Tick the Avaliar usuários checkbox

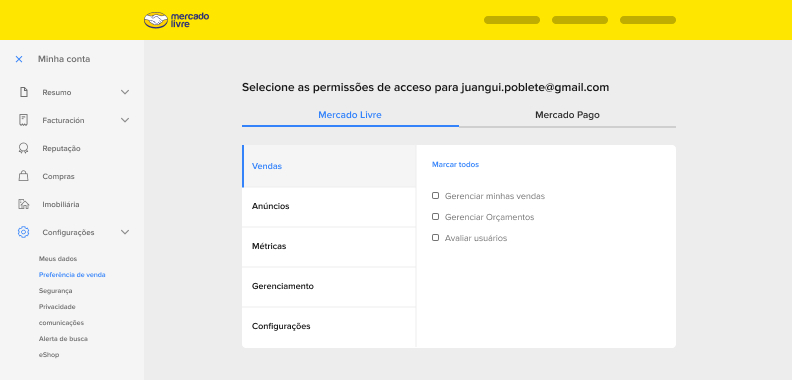click(435, 238)
